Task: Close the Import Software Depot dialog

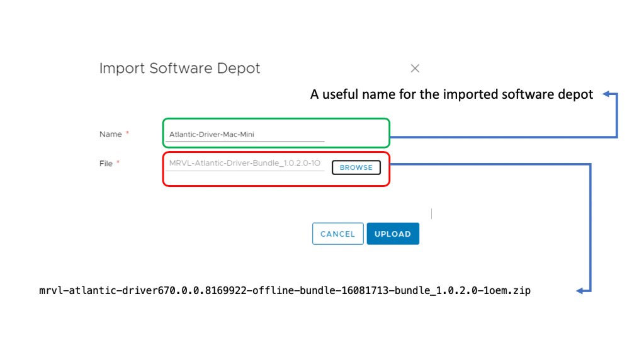Action: (415, 69)
